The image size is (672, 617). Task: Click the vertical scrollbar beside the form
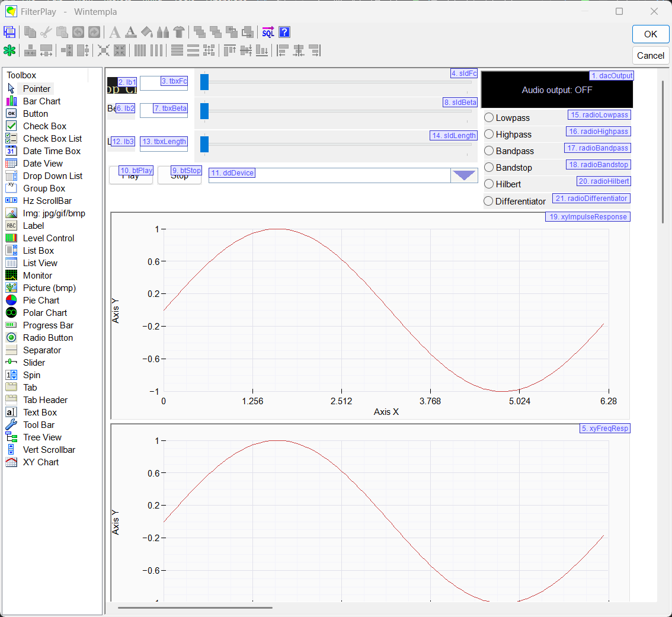(x=664, y=151)
